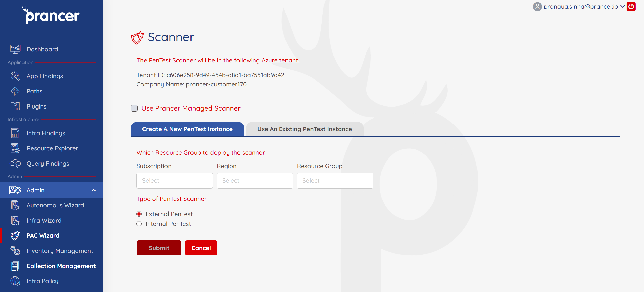
Task: Click the Resource Explorer icon
Action: (15, 148)
